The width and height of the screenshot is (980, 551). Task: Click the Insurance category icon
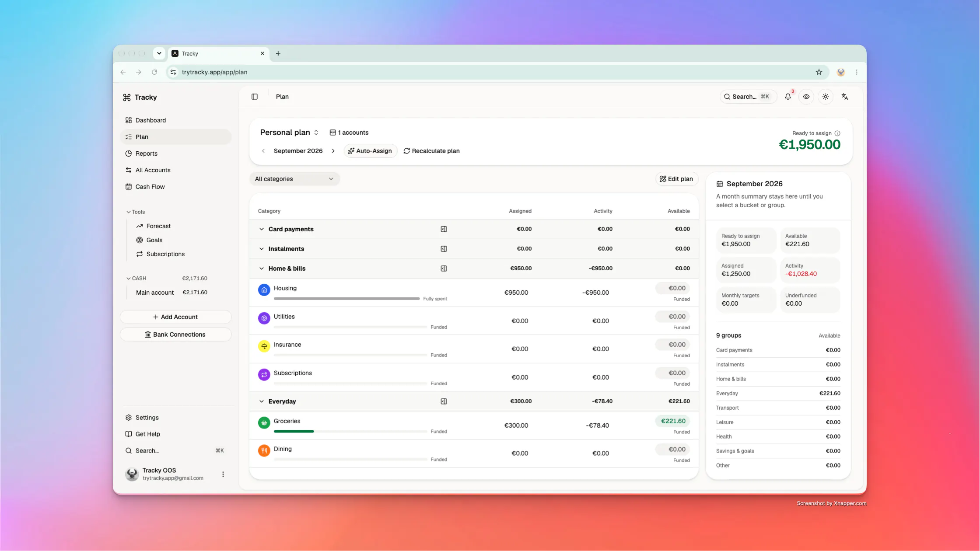tap(264, 346)
